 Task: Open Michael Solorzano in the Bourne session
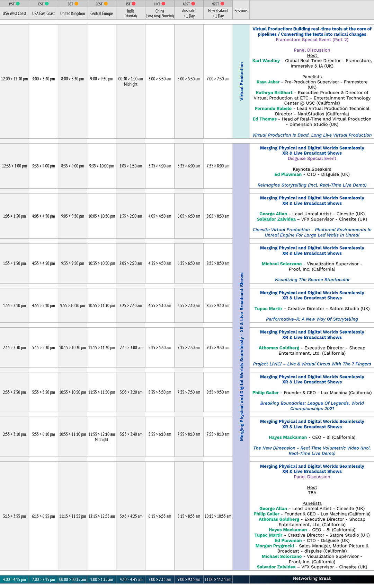click(x=282, y=264)
